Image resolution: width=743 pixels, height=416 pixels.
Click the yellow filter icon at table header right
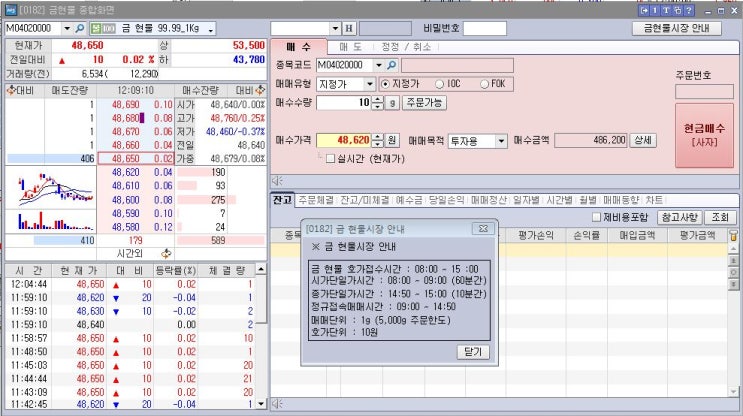[x=733, y=235]
